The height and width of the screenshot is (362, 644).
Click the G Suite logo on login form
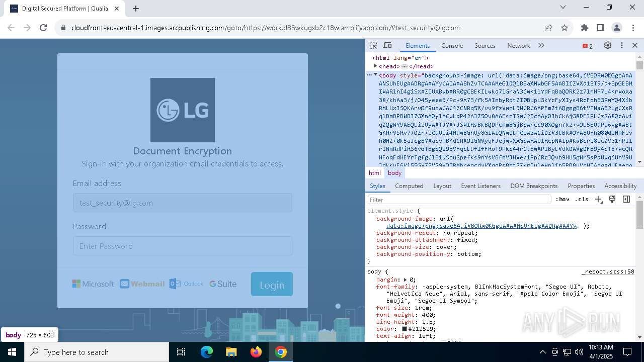(x=223, y=284)
